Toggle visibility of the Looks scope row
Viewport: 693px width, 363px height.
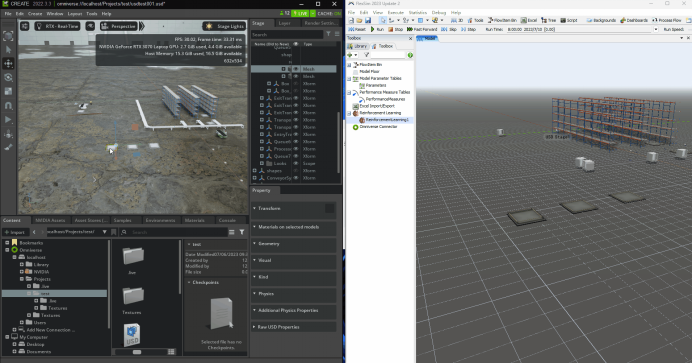(296, 163)
